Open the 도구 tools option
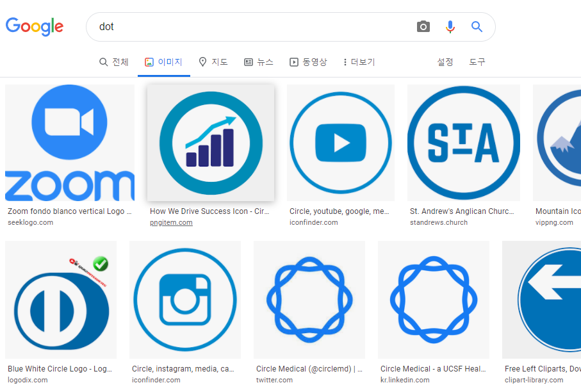Image resolution: width=581 pixels, height=392 pixels. 477,62
